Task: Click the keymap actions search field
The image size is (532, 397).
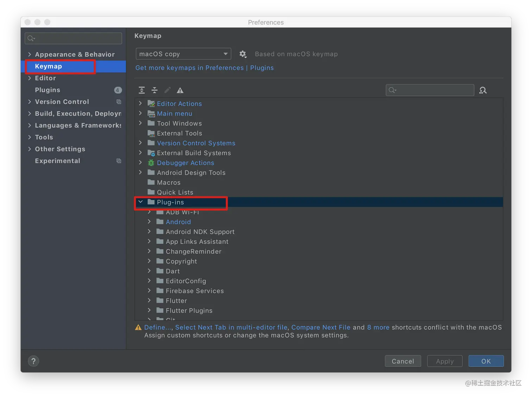Action: click(x=430, y=90)
